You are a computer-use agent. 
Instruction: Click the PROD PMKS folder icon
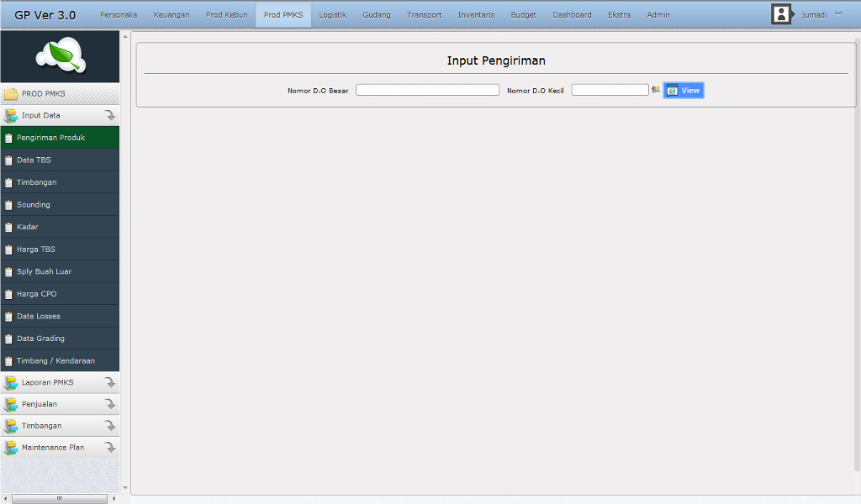coord(11,94)
